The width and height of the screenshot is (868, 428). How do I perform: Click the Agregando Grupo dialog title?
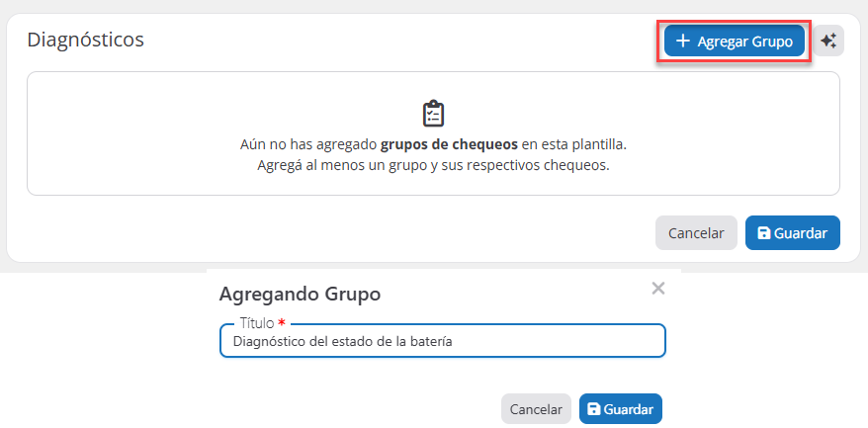300,294
